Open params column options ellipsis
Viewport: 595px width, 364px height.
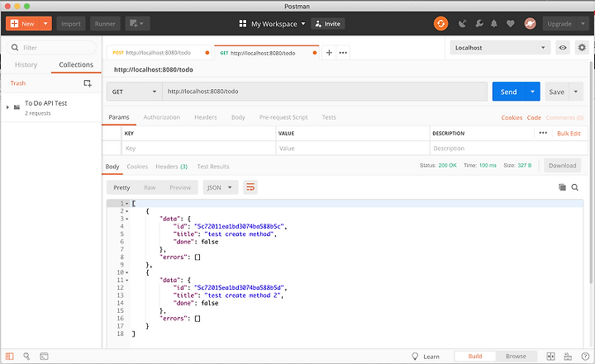coord(543,133)
